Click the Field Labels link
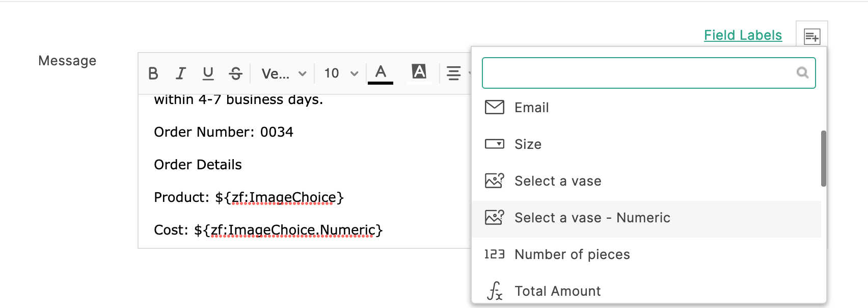 [x=743, y=35]
